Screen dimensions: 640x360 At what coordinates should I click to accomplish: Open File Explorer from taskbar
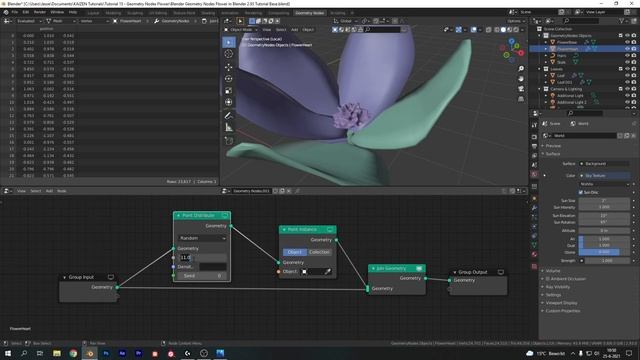pyautogui.click(x=57, y=353)
